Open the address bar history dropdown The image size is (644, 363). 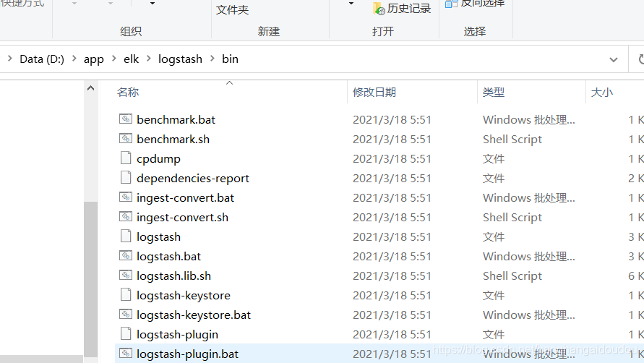pyautogui.click(x=613, y=59)
